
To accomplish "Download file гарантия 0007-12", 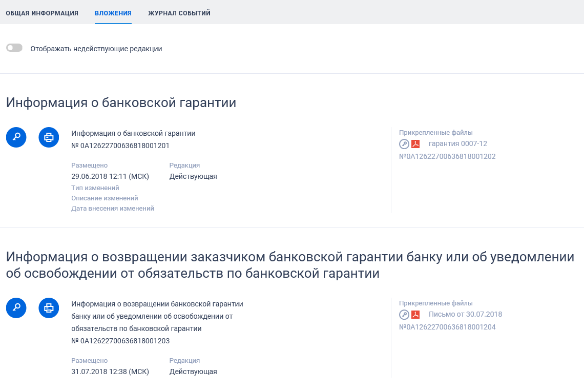I will (x=458, y=144).
